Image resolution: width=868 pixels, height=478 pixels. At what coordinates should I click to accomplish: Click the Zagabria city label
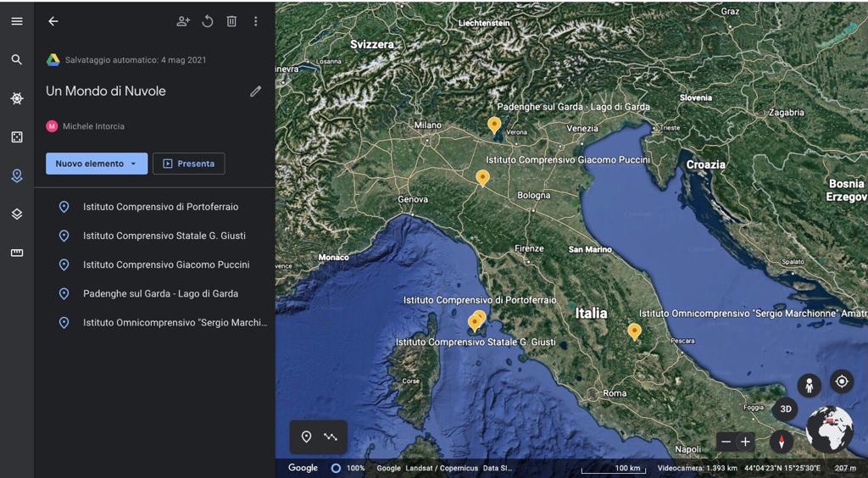786,113
